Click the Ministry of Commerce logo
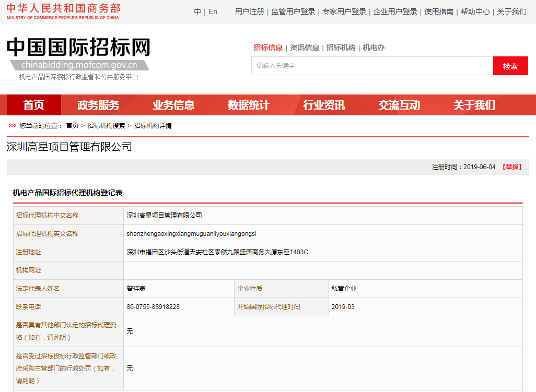 coord(63,11)
